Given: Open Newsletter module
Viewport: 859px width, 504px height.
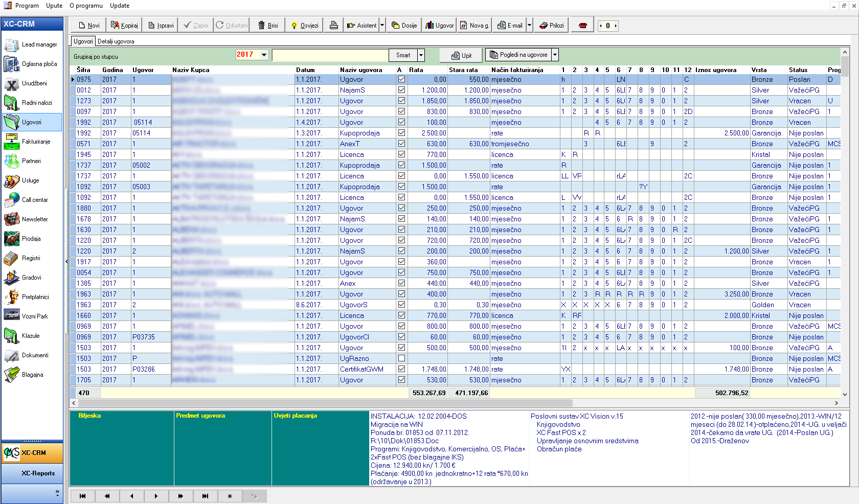Looking at the screenshot, I should 32,219.
